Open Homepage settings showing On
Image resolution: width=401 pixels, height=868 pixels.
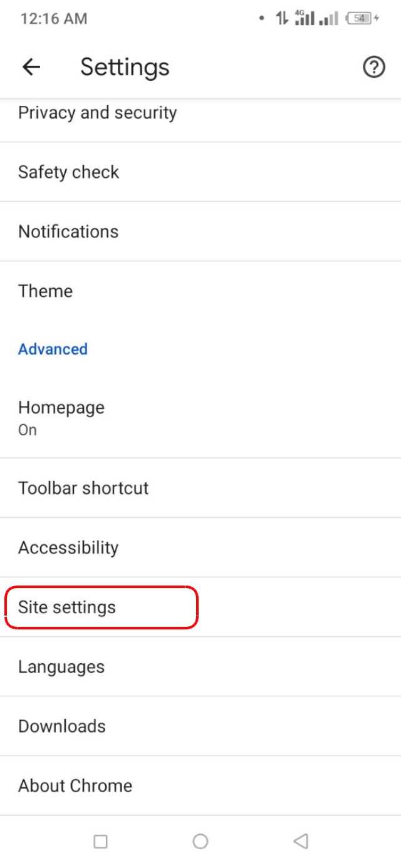pos(61,416)
